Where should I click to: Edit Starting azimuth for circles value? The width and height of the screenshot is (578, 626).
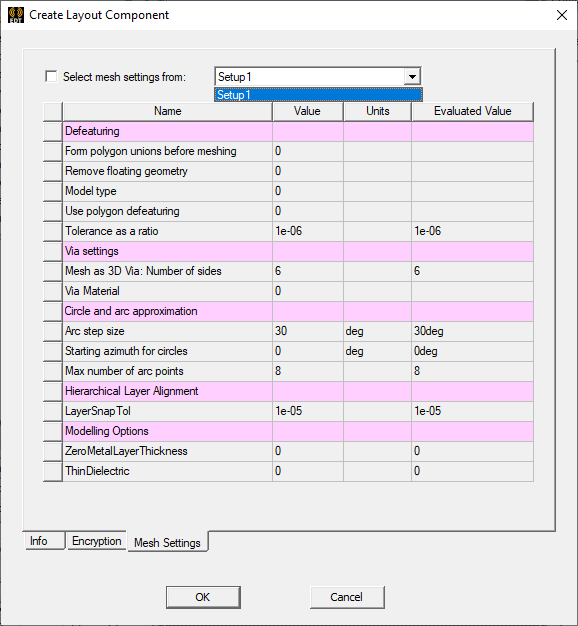[x=308, y=351]
